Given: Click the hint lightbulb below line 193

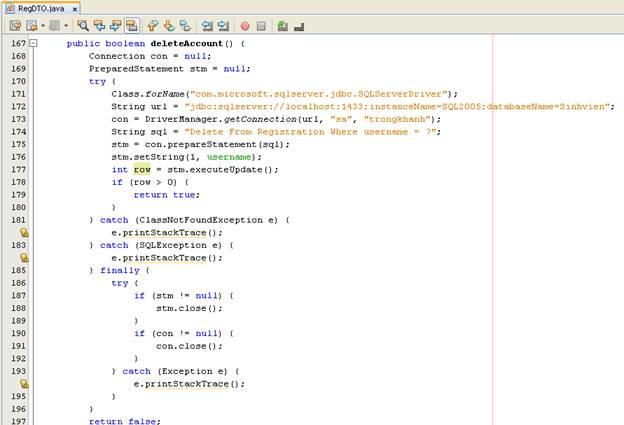Looking at the screenshot, I should pyautogui.click(x=24, y=384).
